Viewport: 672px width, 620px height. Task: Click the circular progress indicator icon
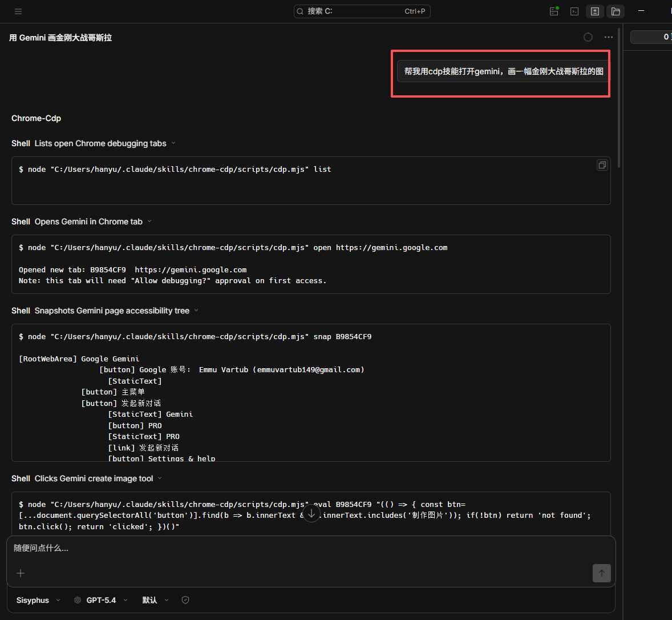click(588, 37)
